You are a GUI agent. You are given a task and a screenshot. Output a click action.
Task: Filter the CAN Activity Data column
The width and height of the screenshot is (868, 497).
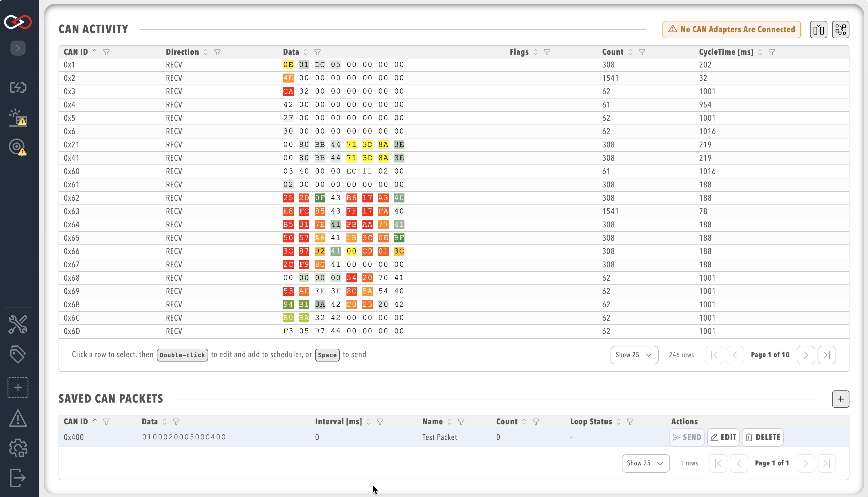pos(318,52)
